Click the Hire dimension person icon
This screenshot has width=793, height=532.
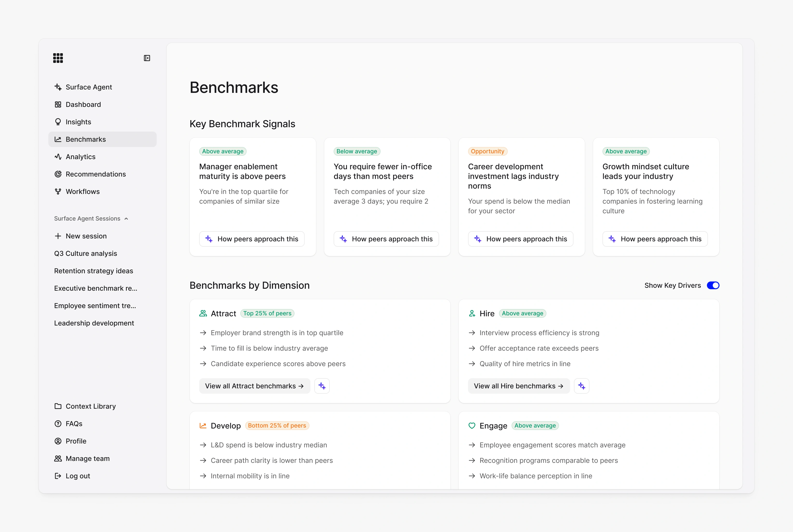(472, 313)
